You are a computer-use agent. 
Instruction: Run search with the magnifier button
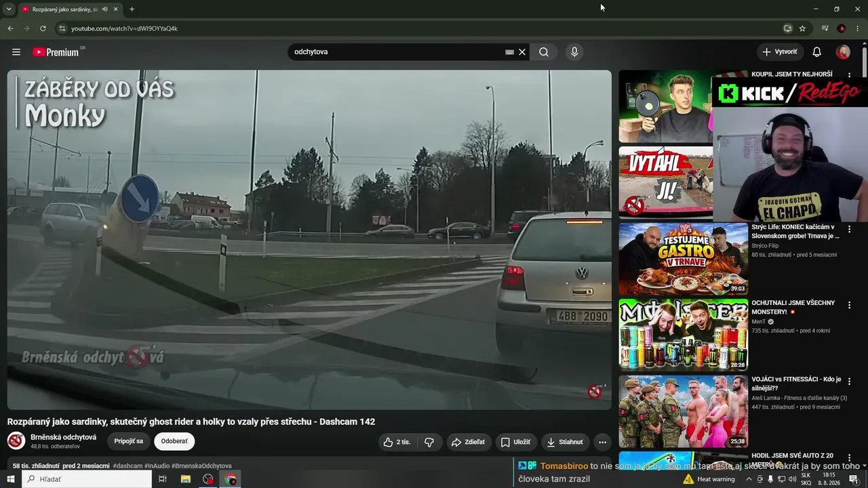point(544,52)
